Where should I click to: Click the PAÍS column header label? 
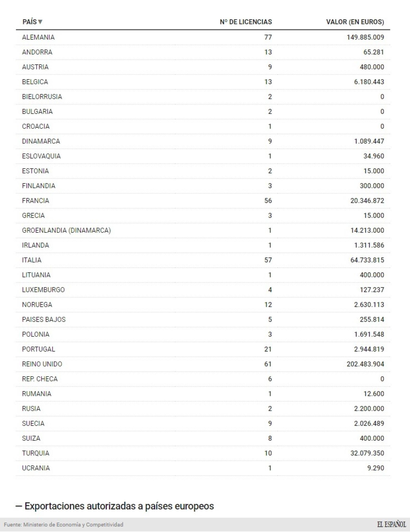pyautogui.click(x=30, y=22)
